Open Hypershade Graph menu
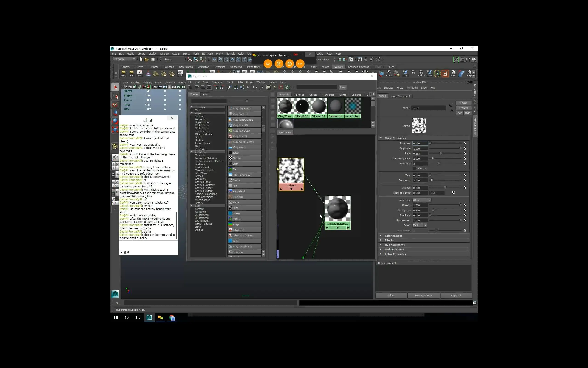Image resolution: width=588 pixels, height=368 pixels. coord(249,82)
